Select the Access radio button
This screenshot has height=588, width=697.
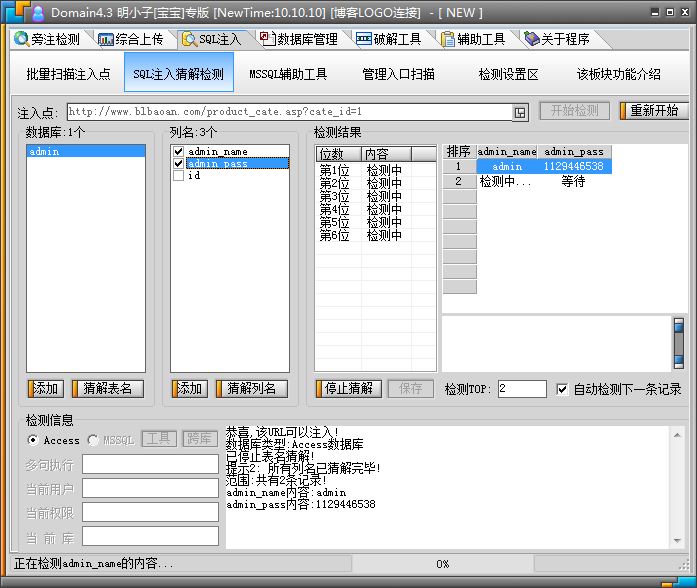click(x=32, y=440)
